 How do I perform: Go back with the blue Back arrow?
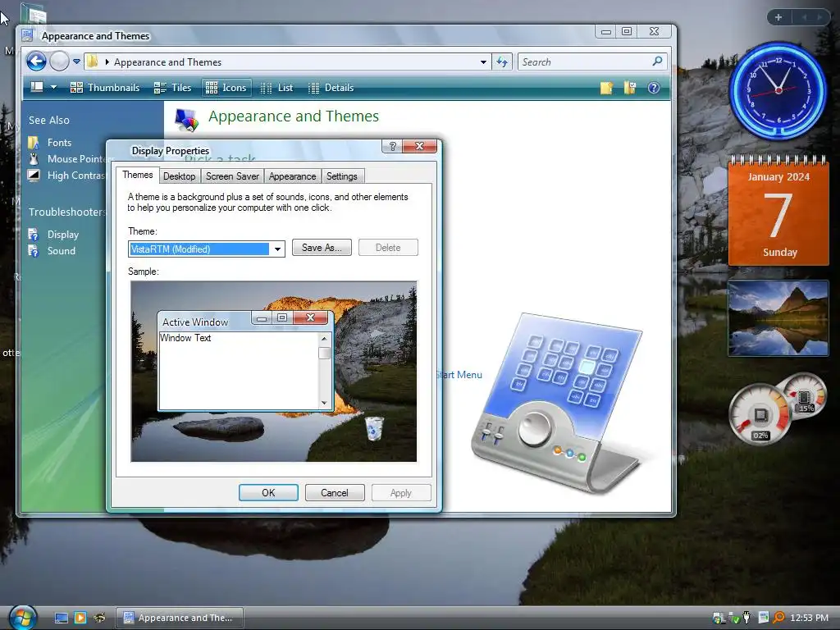pyautogui.click(x=36, y=62)
